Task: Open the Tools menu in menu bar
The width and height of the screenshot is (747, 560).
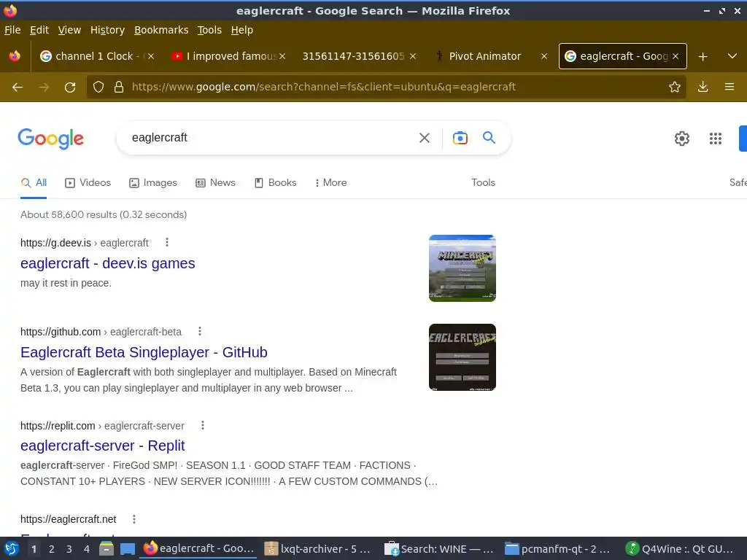Action: (x=209, y=30)
